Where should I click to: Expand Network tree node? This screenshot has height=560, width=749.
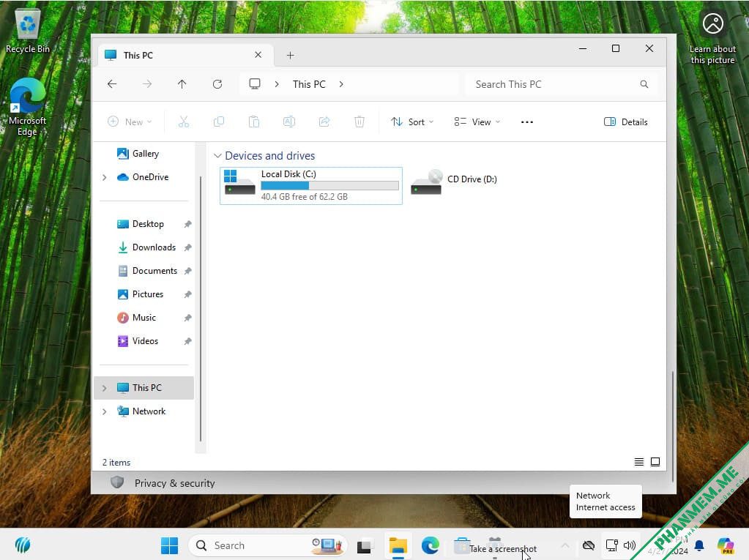tap(104, 411)
